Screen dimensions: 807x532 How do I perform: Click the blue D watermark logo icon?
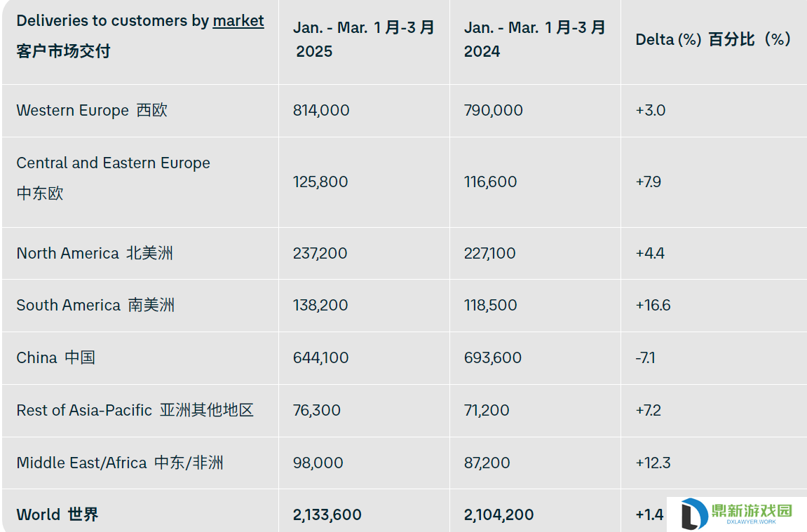tap(694, 514)
